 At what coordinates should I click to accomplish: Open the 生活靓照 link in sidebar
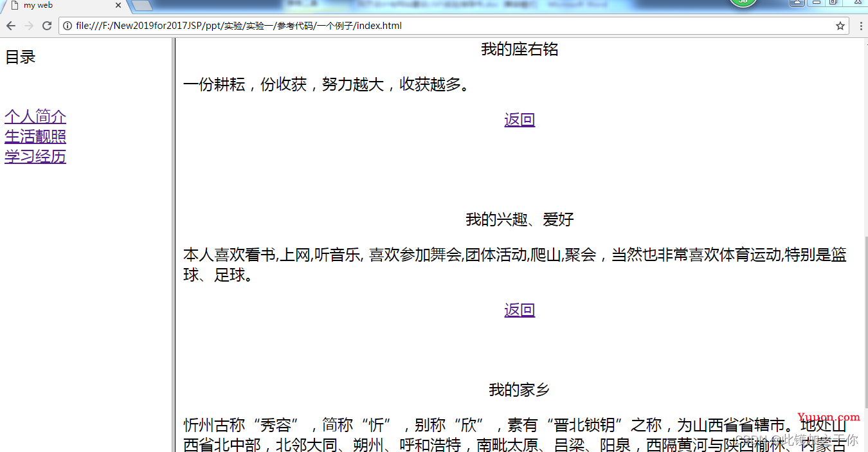pyautogui.click(x=35, y=136)
